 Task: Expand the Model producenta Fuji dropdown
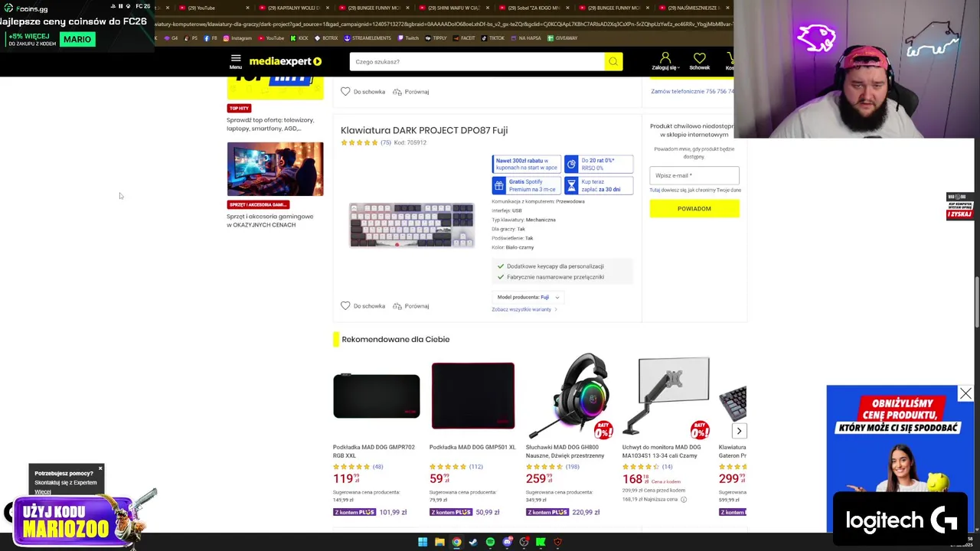(x=528, y=297)
